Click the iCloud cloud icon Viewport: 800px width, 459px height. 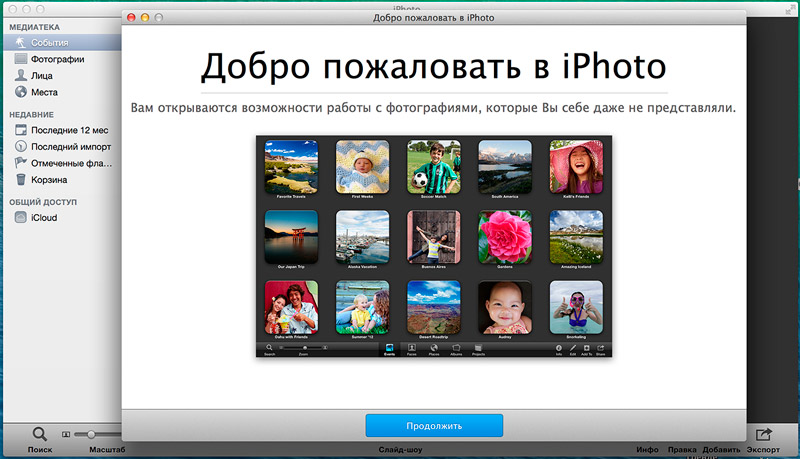point(20,217)
